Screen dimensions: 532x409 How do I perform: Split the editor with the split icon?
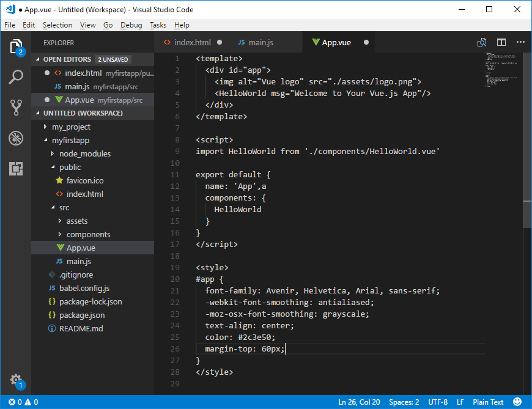(501, 42)
